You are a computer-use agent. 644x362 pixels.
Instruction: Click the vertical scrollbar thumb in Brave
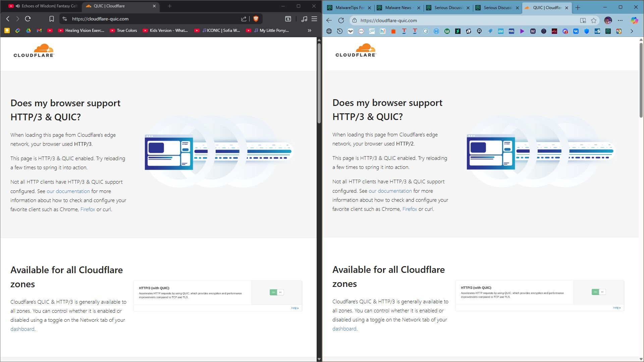[319, 83]
